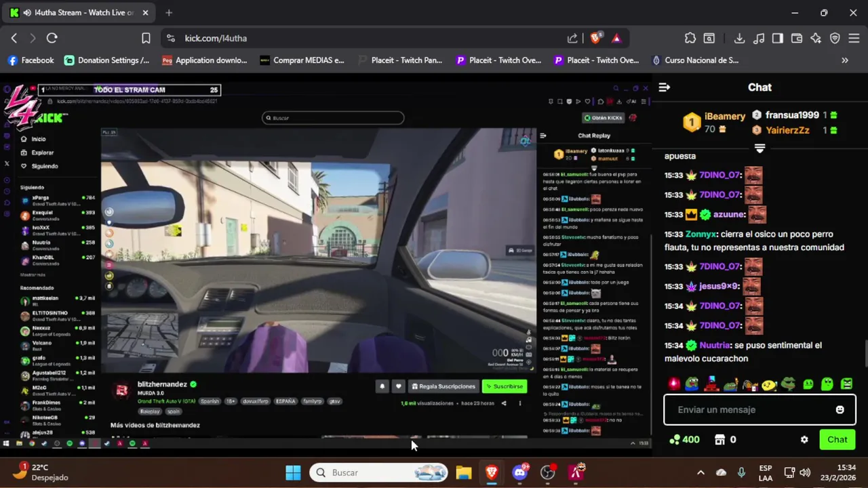Switch the ESP LAA keyboard language
Screen dimensions: 868x488
coord(766,472)
